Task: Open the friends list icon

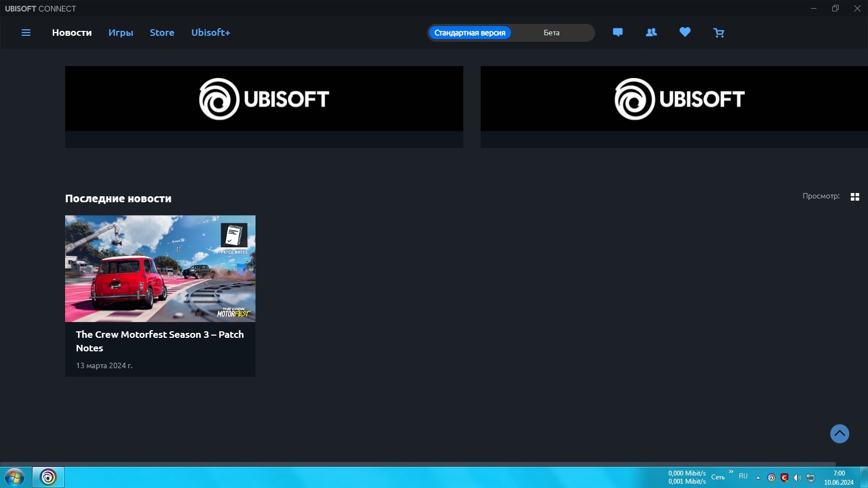Action: tap(651, 33)
